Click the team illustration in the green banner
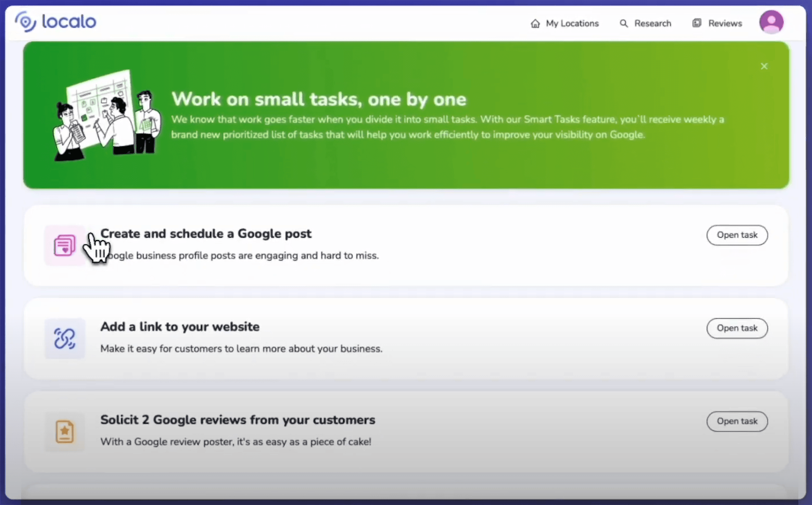812x505 pixels. point(107,115)
